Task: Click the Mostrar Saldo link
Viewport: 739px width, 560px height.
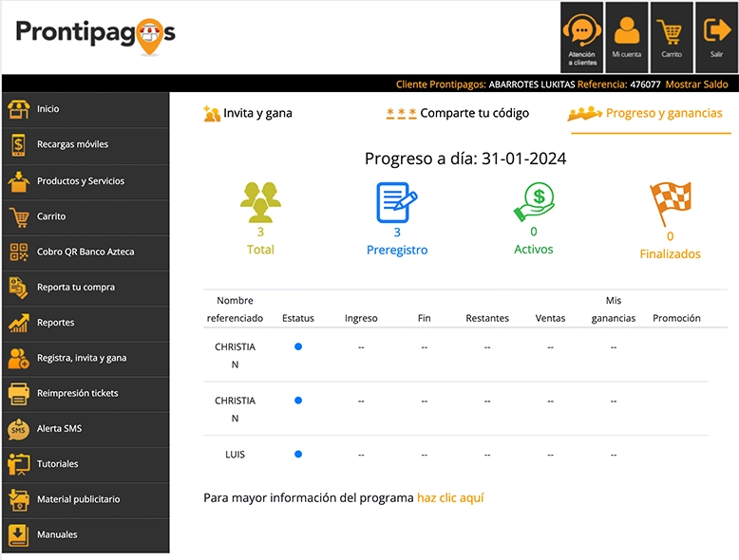Action: (696, 84)
